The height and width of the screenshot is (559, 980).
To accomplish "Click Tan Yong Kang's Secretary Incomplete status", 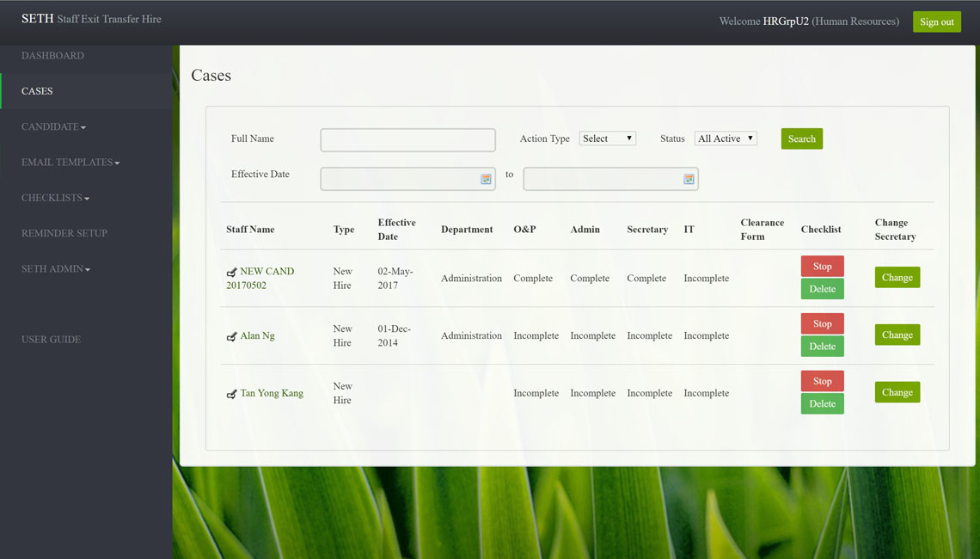I will (x=649, y=393).
